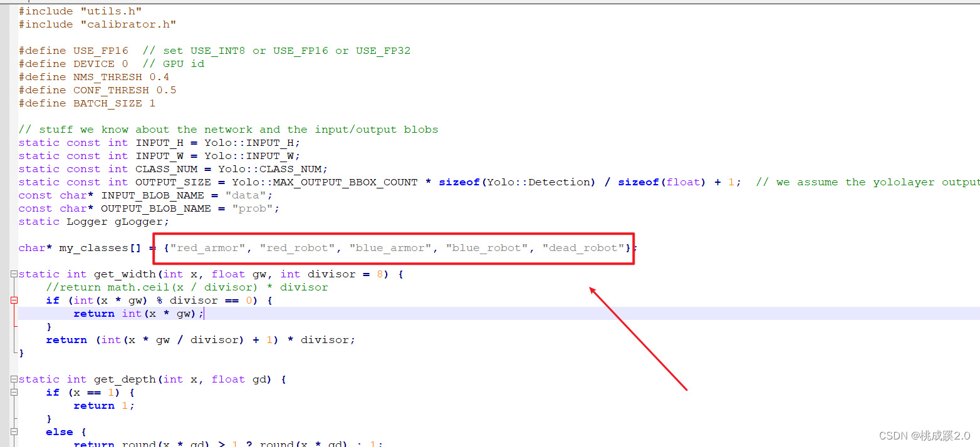
Task: Click 'OUTPUT_SIZE' in the static const line
Action: point(174,182)
